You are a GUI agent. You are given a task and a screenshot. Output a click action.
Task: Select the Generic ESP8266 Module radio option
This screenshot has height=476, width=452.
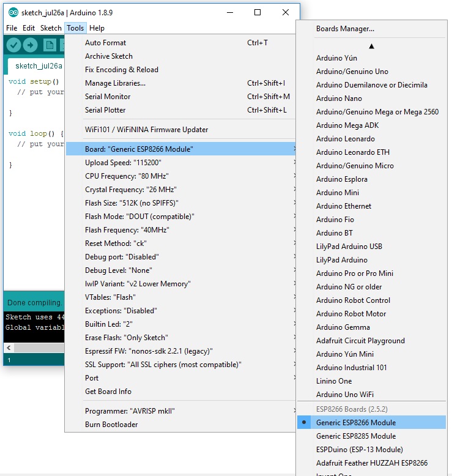tap(371, 422)
